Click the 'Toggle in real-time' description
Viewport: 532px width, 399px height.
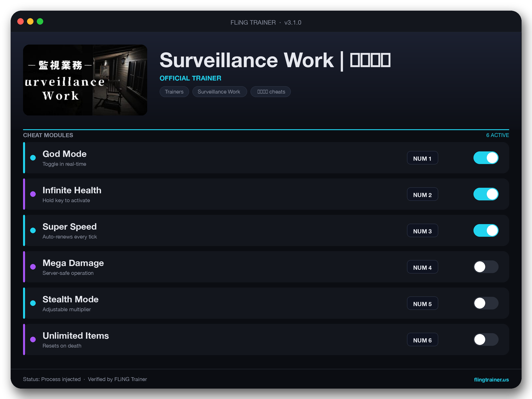tap(64, 164)
